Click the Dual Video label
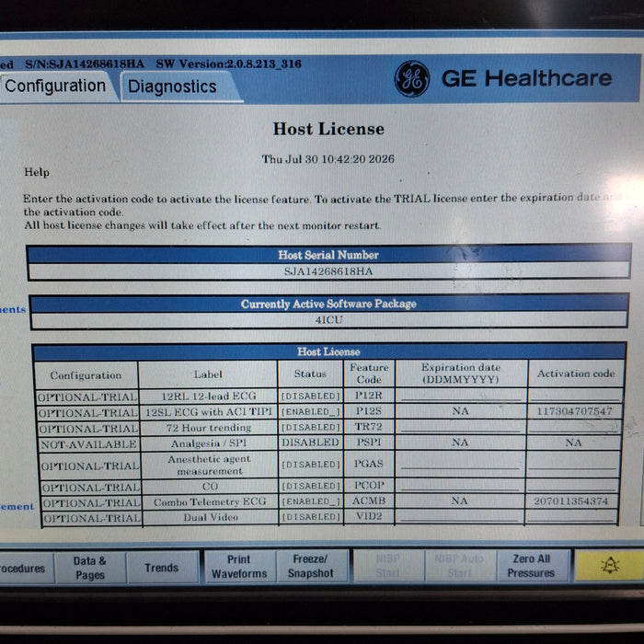The height and width of the screenshot is (644, 644). [x=211, y=517]
